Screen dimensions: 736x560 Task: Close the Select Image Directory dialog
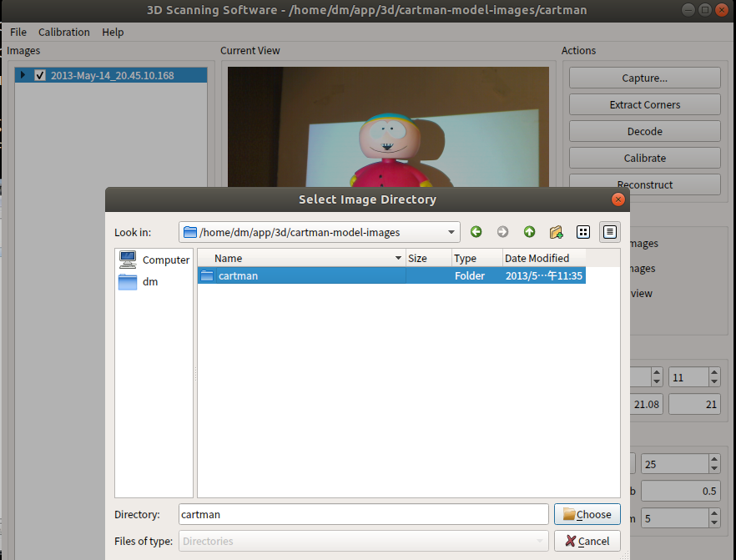(x=618, y=199)
